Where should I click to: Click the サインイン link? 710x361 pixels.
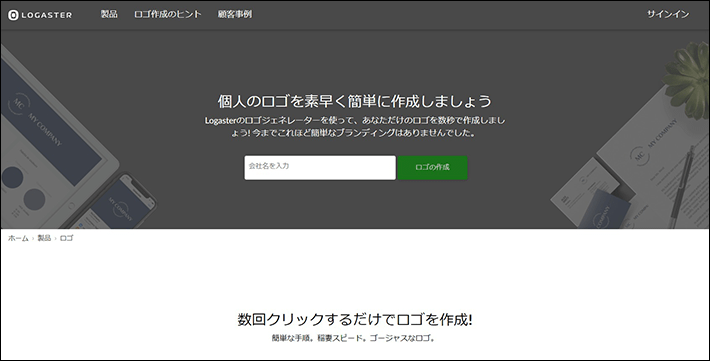point(668,14)
